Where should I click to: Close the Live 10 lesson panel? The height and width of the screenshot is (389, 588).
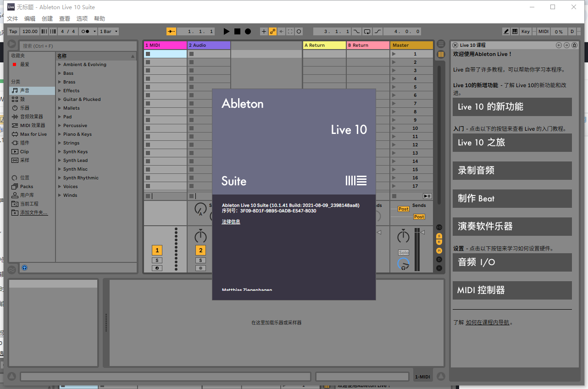coord(455,45)
